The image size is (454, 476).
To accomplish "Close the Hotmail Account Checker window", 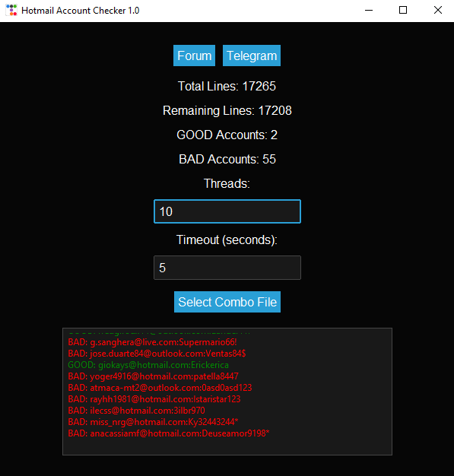I will point(437,11).
